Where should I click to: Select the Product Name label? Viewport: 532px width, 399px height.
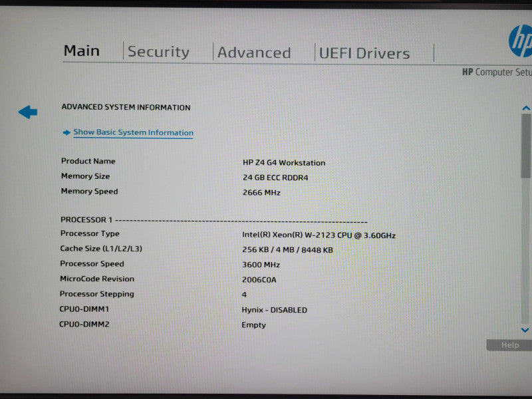pyautogui.click(x=88, y=161)
